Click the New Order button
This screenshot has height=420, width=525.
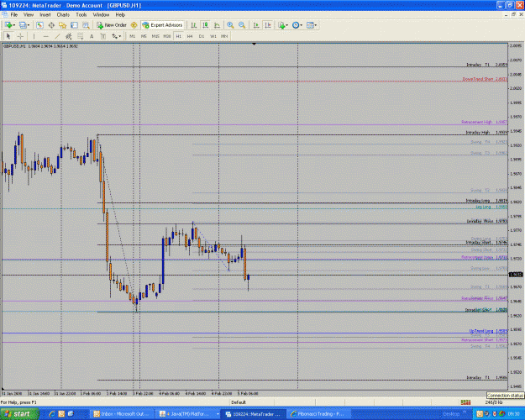tap(112, 25)
